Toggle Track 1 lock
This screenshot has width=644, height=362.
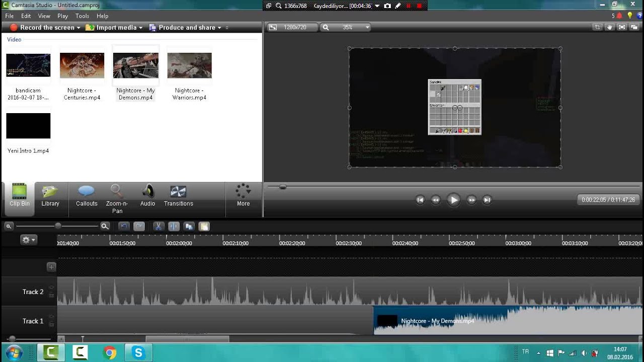pos(51,324)
